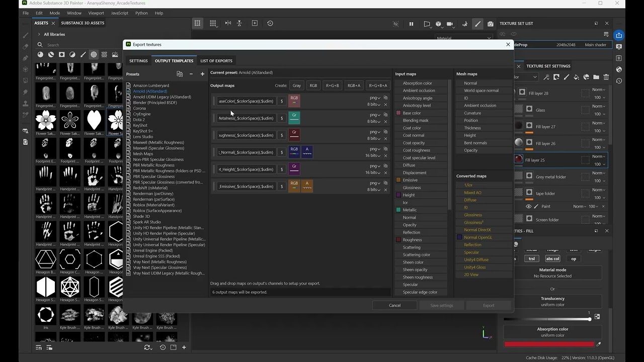Toggle the abs col channel button

(552, 258)
